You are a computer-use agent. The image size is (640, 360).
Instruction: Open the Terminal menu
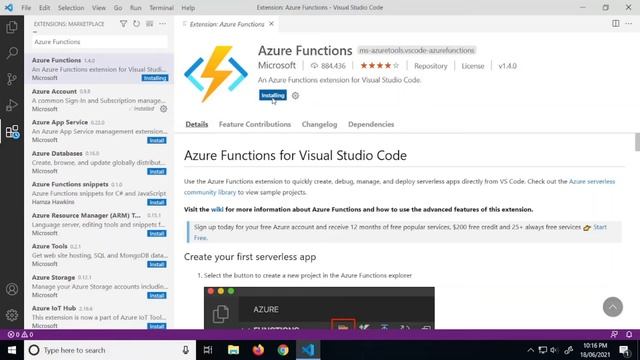click(161, 8)
